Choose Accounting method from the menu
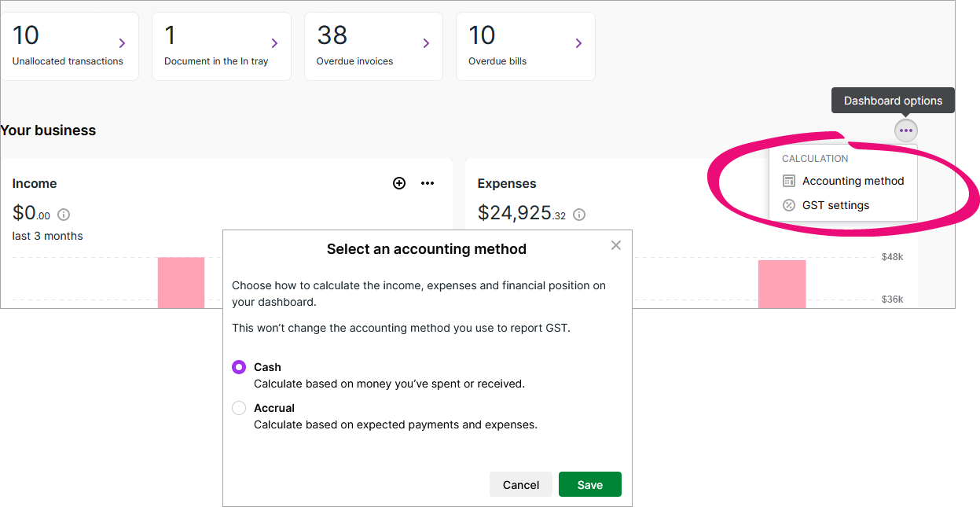The image size is (980, 507). pyautogui.click(x=853, y=181)
